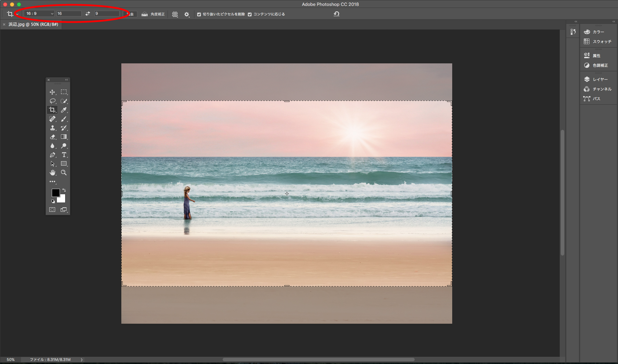Viewport: 618px width, 364px height.
Task: Reset the crop box with the reset arrow
Action: pyautogui.click(x=337, y=14)
